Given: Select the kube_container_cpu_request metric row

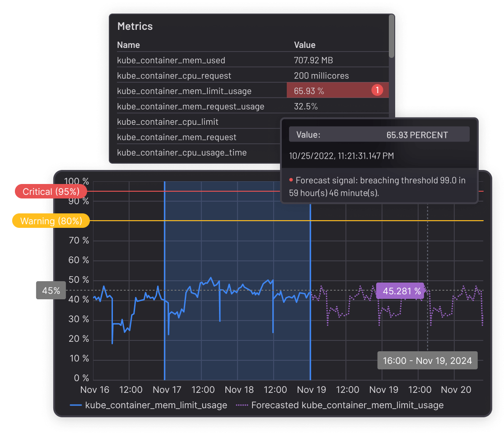Looking at the screenshot, I should 174,75.
